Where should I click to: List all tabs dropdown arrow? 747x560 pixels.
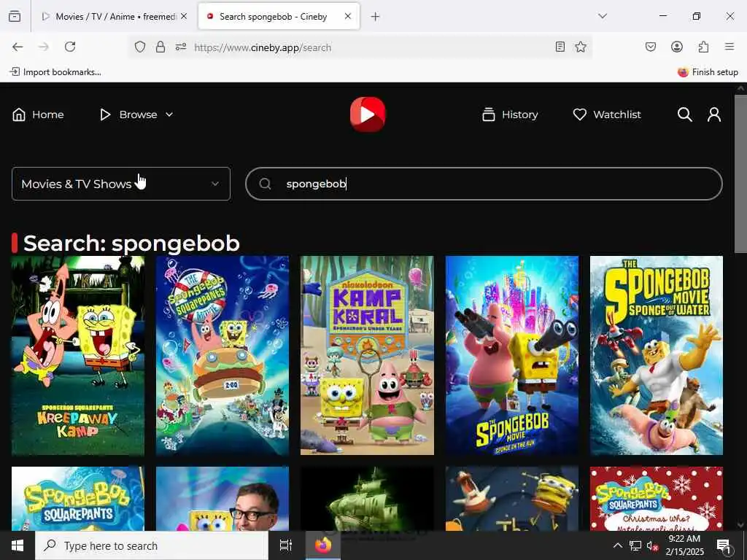click(x=603, y=16)
